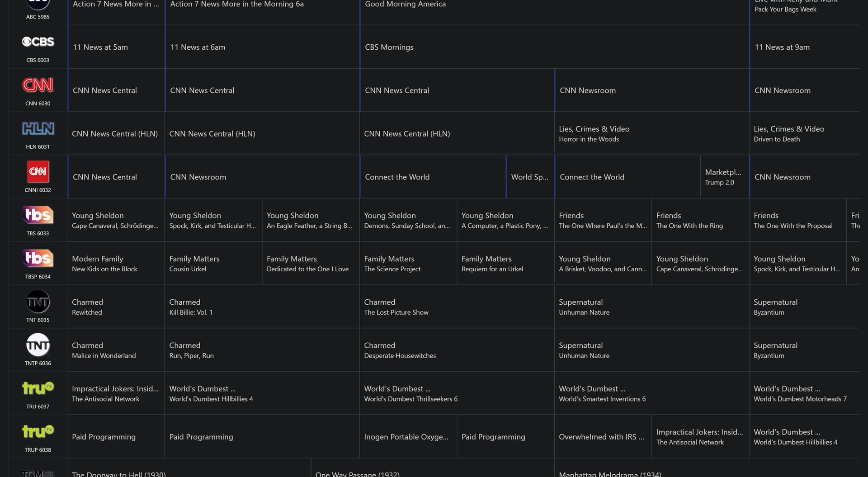The image size is (868, 477).
Task: Click the CNNI 6032 red logo
Action: pyautogui.click(x=38, y=172)
